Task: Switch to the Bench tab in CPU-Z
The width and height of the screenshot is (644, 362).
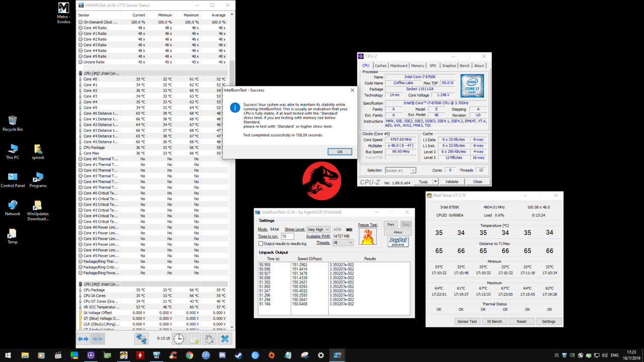Action: pos(464,65)
